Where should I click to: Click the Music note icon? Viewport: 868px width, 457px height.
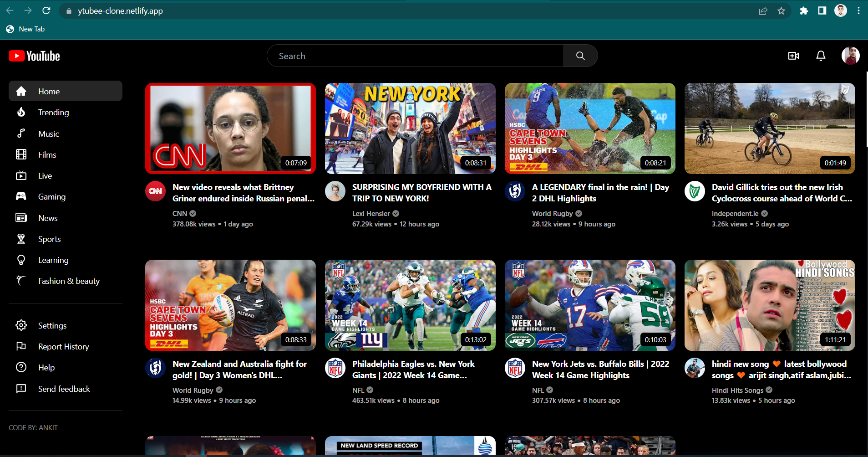pyautogui.click(x=21, y=134)
